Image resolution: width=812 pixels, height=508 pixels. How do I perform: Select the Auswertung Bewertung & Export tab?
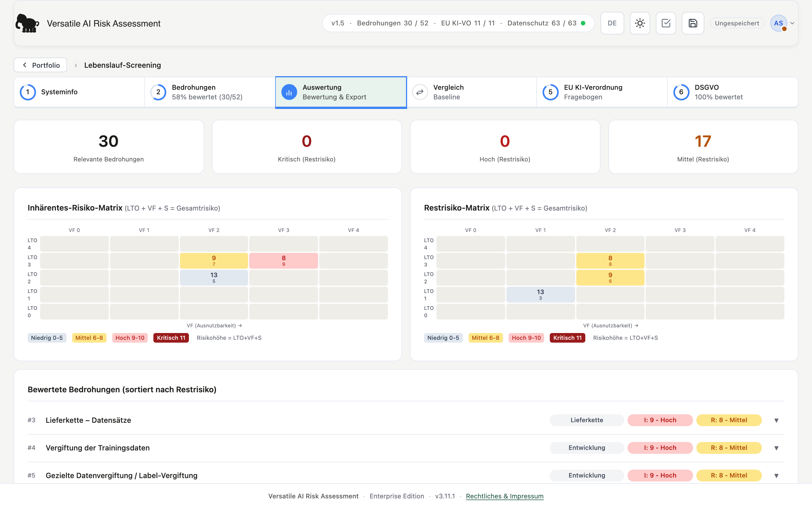[341, 92]
